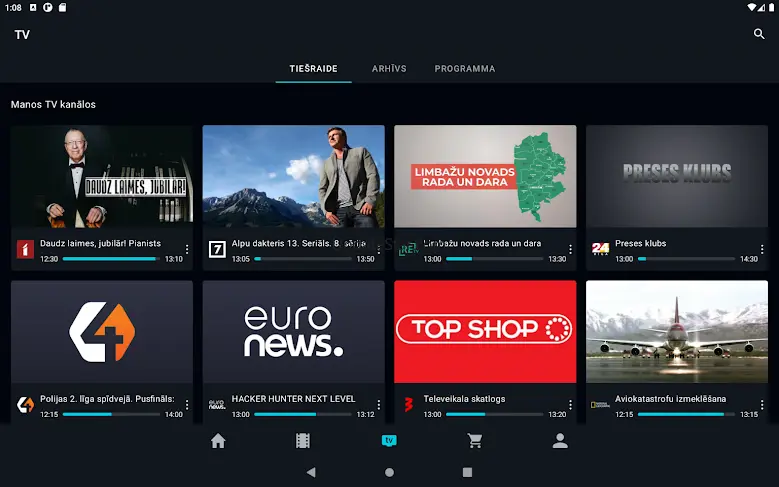This screenshot has width=779, height=487.
Task: Click the battery indicator in the status bar
Action: pos(772,7)
